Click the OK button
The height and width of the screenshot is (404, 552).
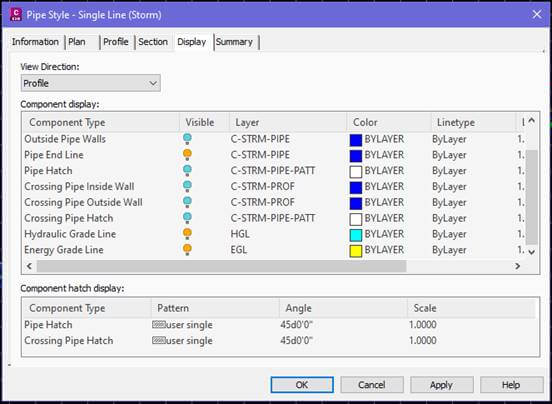302,385
